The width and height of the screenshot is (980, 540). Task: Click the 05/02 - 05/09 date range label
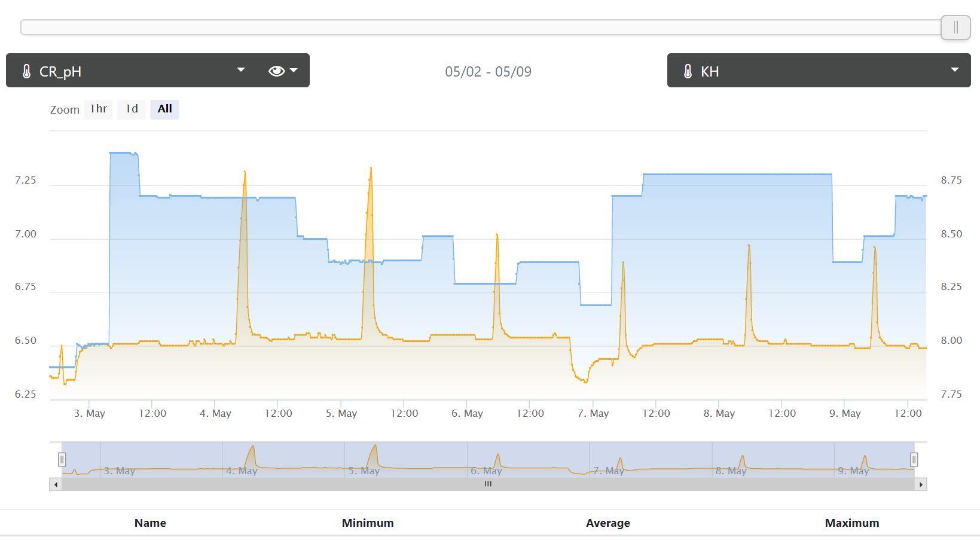tap(488, 72)
